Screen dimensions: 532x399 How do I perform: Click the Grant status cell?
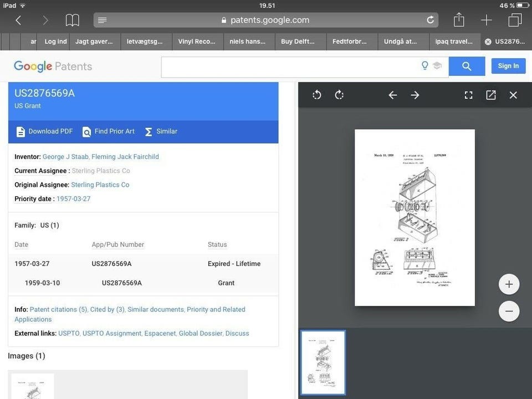click(226, 283)
